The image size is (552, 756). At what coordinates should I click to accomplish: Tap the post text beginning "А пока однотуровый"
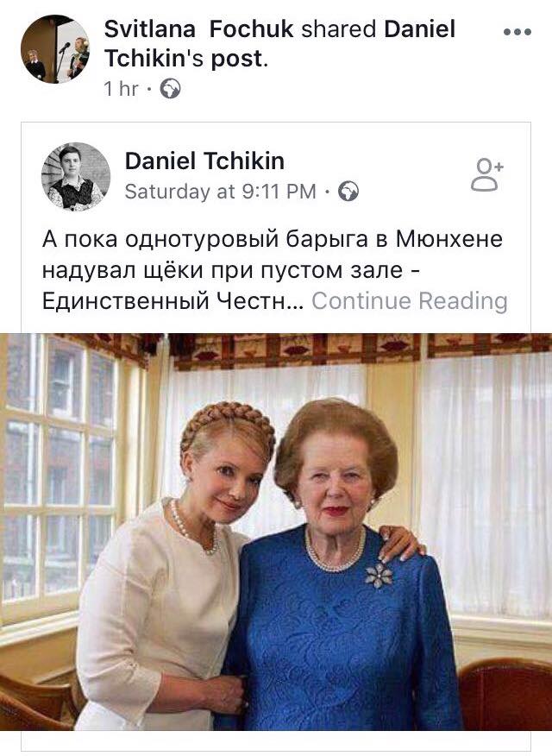point(274,270)
